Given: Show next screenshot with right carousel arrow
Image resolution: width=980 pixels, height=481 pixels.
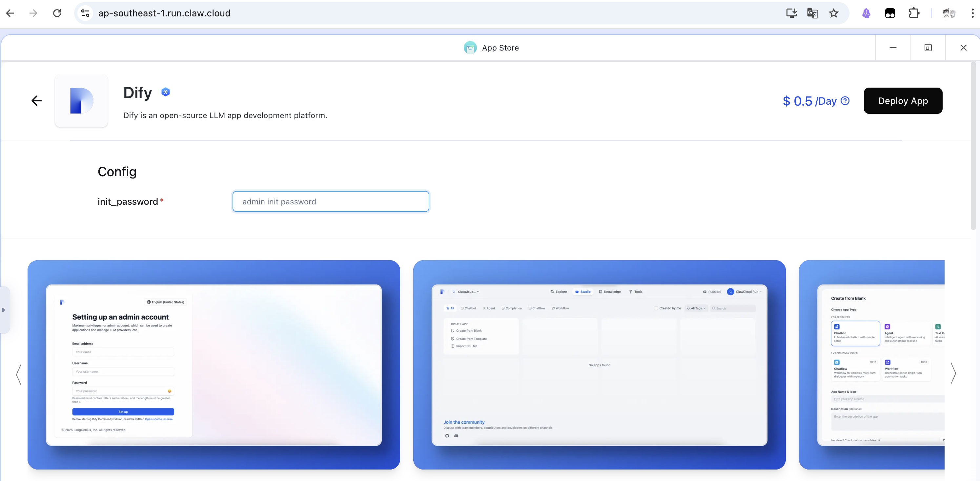Looking at the screenshot, I should coord(953,373).
